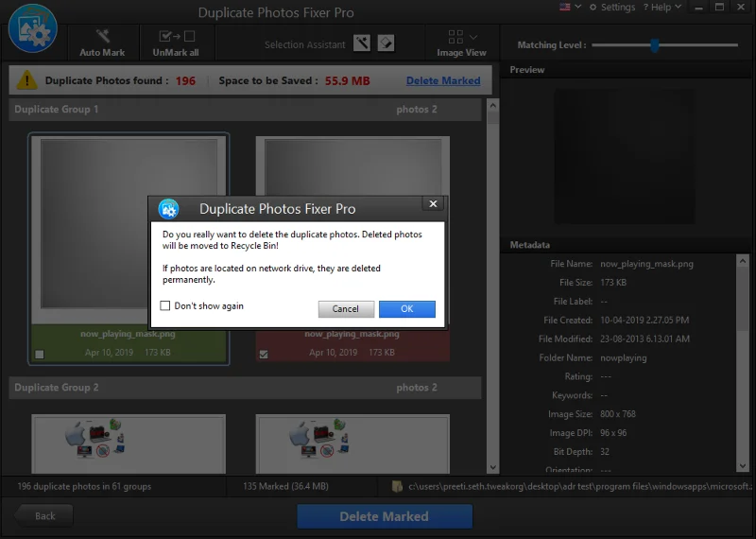Select the first thumbnail in Duplicate Group 2

click(x=129, y=443)
